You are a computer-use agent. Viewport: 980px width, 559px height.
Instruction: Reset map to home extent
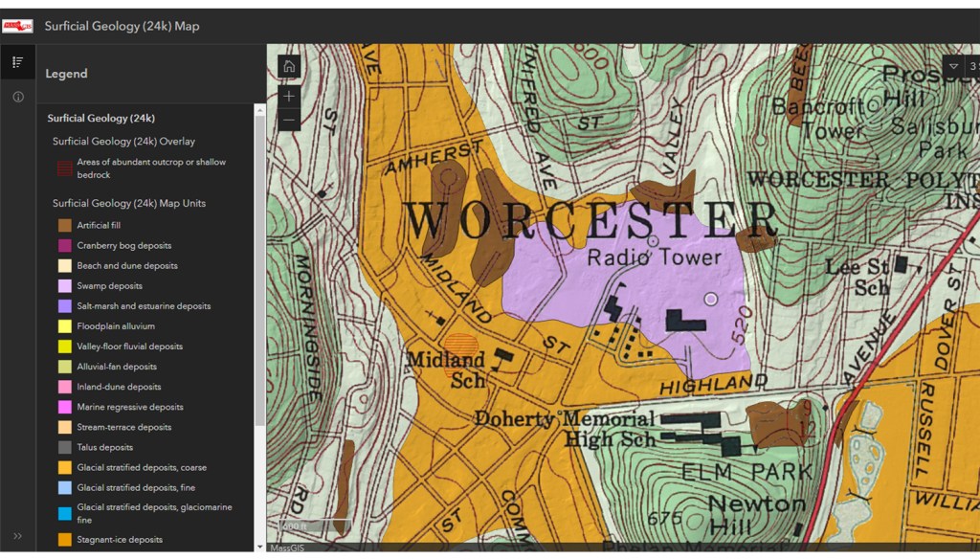tap(289, 66)
